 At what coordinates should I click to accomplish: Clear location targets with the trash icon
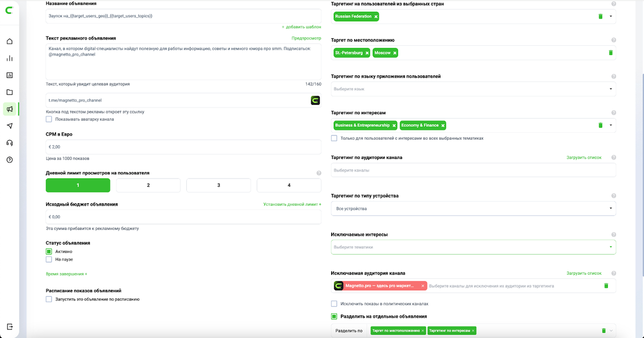(x=610, y=53)
